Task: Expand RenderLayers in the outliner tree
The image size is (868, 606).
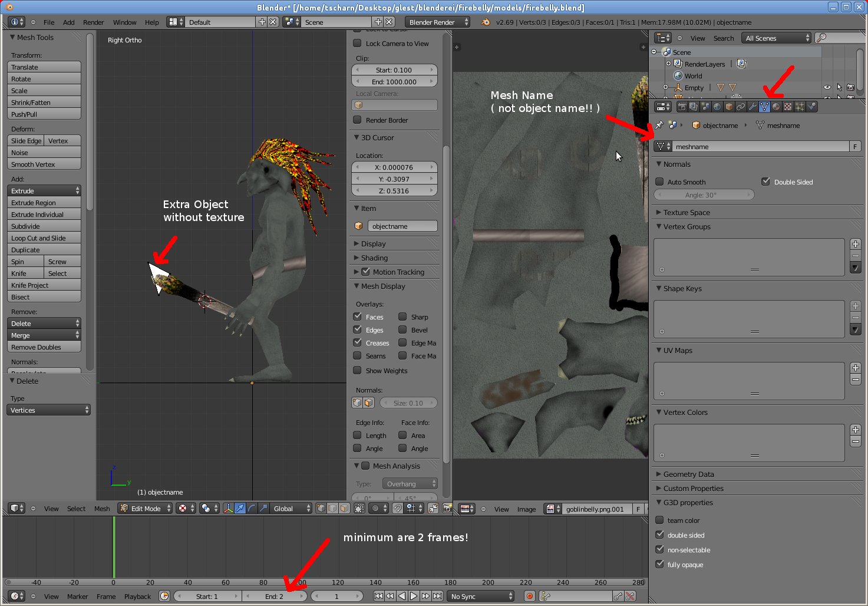Action: pos(668,64)
